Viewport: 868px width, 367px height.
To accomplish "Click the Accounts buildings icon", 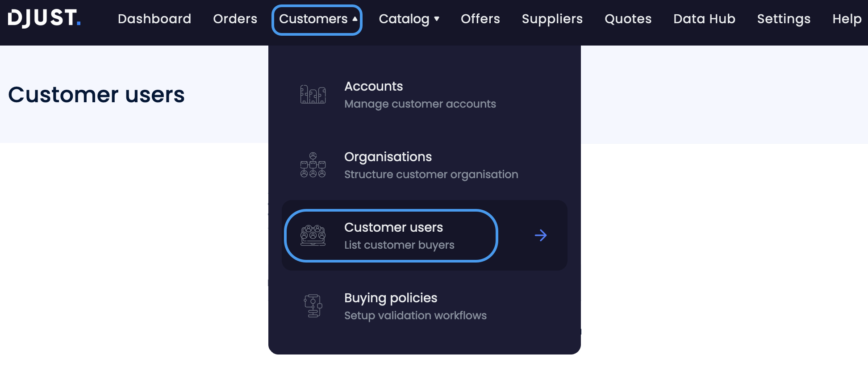I will (x=313, y=94).
